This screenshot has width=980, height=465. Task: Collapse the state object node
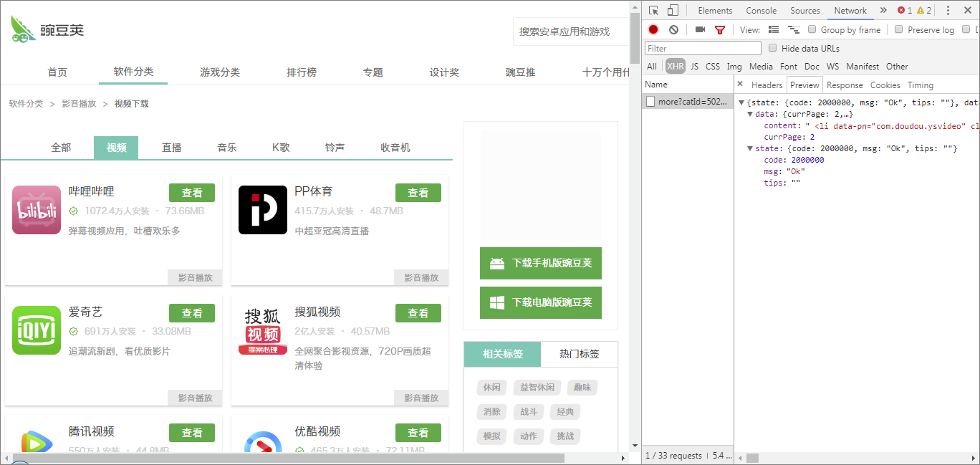click(x=750, y=148)
